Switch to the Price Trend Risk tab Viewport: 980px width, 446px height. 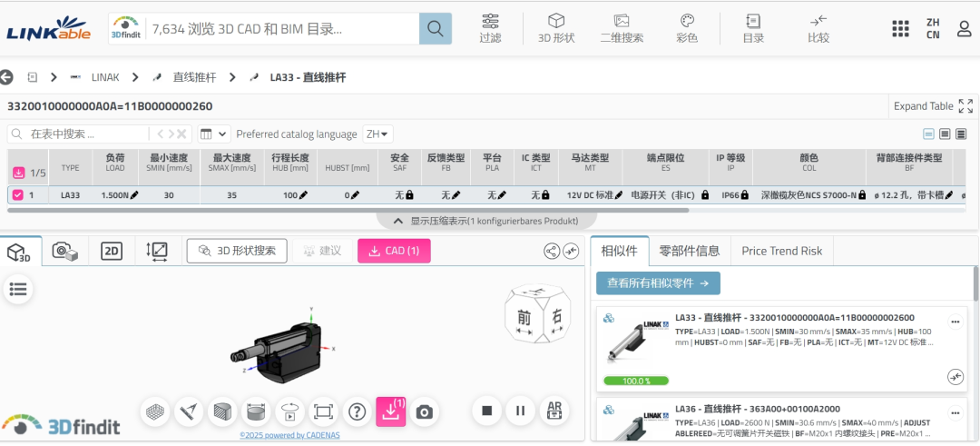(x=782, y=251)
